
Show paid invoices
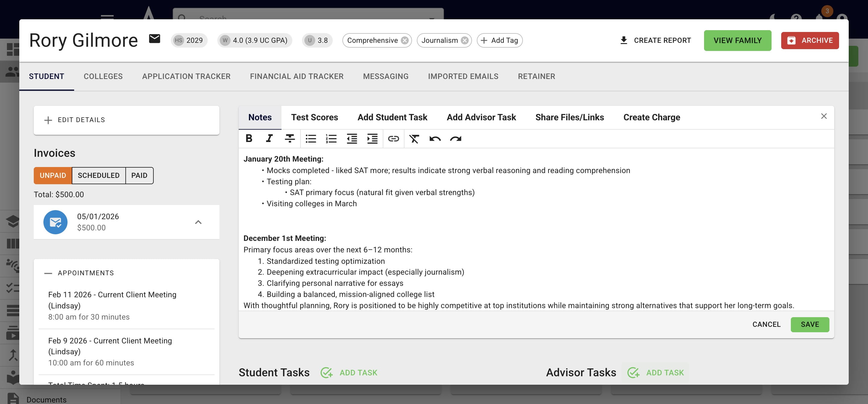click(x=139, y=175)
